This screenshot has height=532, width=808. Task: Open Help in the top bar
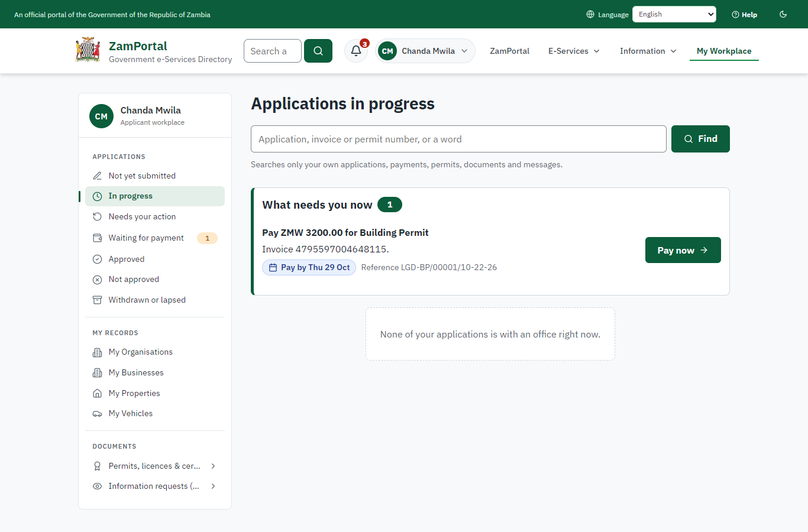point(745,15)
